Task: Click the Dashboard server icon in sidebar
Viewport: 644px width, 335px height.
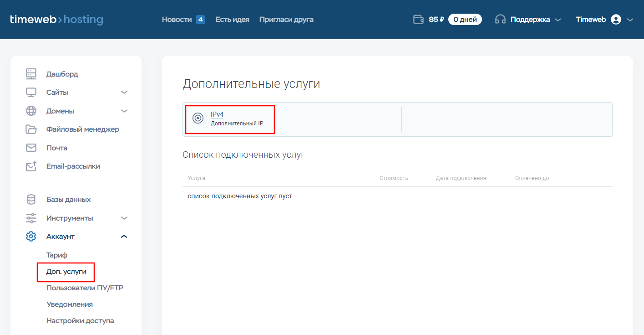Action: (31, 74)
